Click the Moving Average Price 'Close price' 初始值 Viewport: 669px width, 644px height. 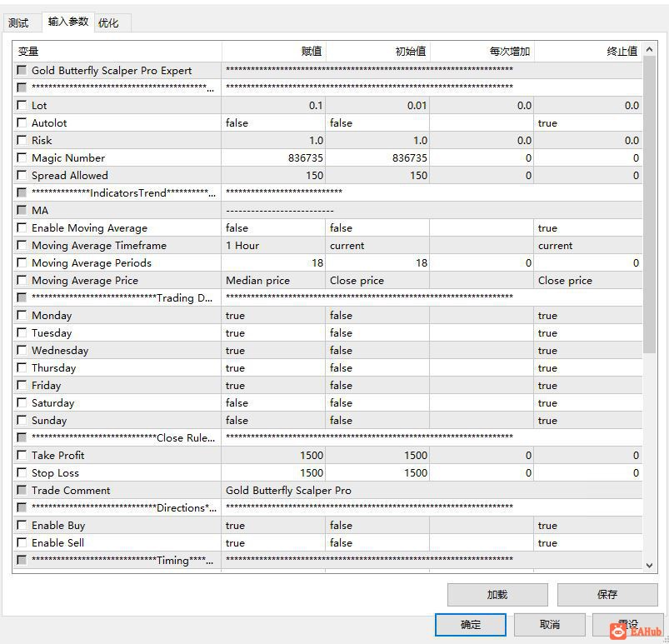coord(377,281)
